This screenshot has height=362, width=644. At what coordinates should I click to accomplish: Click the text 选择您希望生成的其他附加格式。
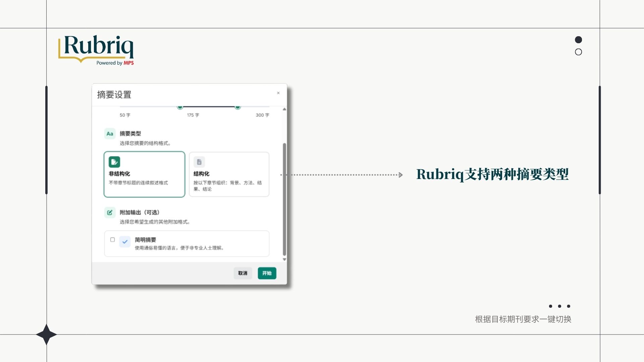pyautogui.click(x=155, y=222)
